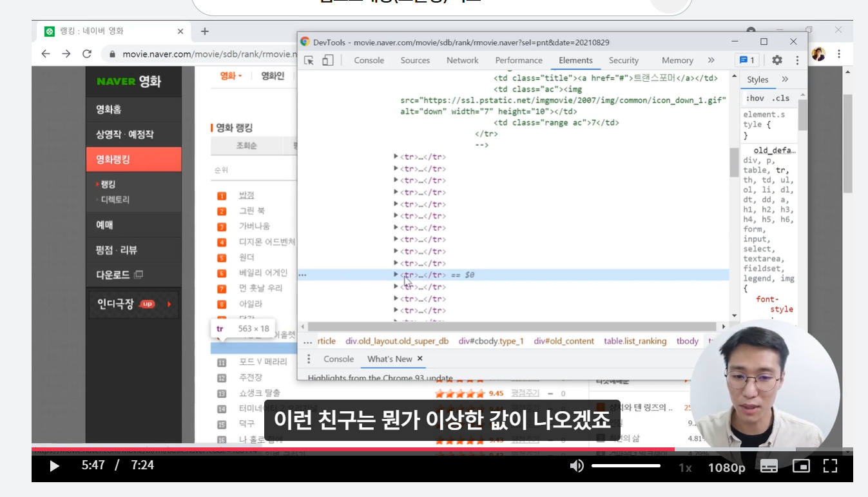Select the Styles pane tab
This screenshot has height=497, width=868.
[758, 79]
